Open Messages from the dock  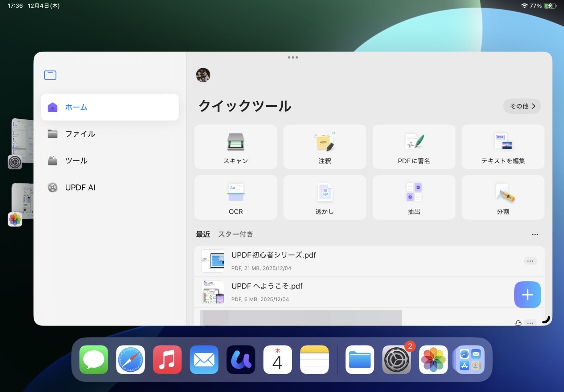click(94, 360)
